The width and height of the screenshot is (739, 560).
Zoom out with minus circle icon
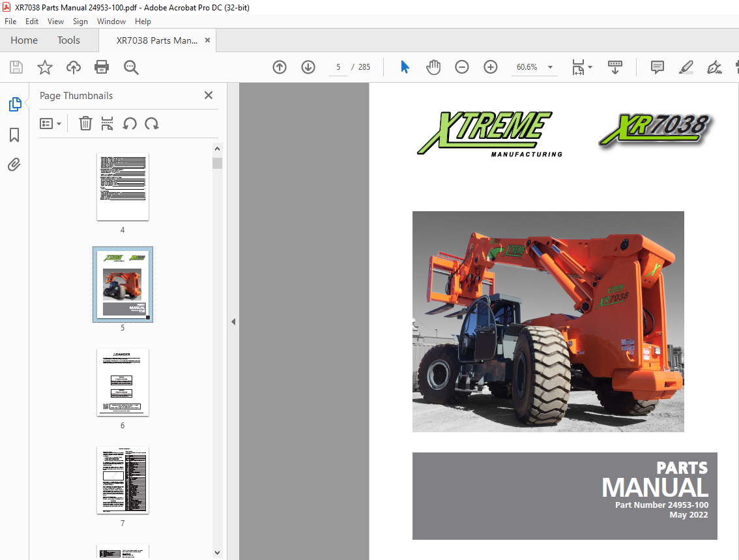tap(462, 67)
